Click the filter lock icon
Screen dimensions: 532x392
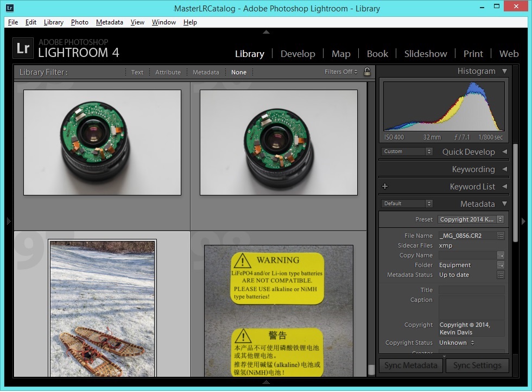tap(367, 72)
